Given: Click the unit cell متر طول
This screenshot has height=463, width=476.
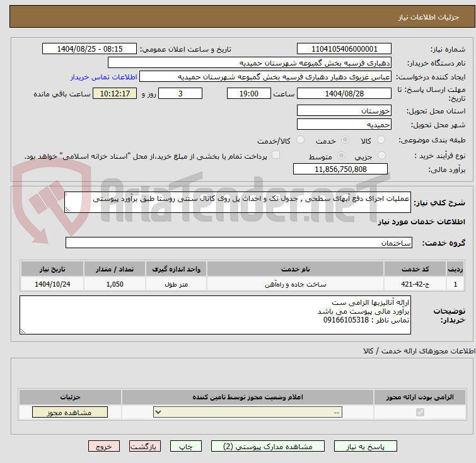Looking at the screenshot, I should (176, 284).
